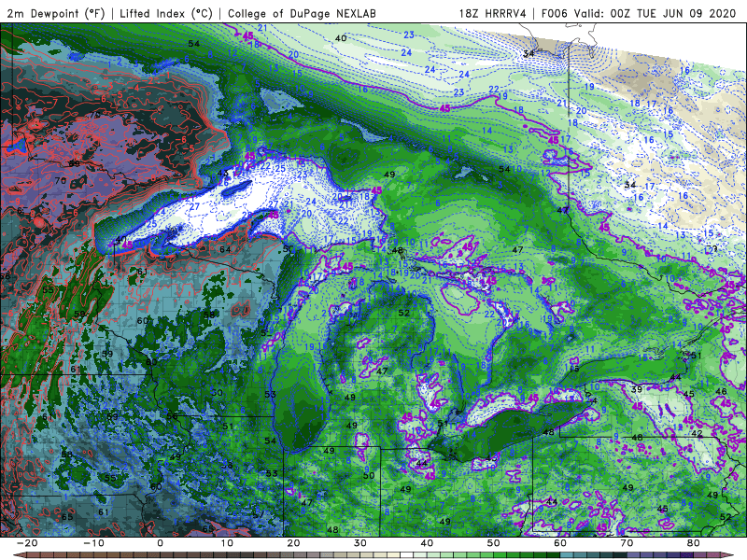The image size is (747, 560).
Task: Click the "F006" forecast hour text
Action: pos(554,13)
